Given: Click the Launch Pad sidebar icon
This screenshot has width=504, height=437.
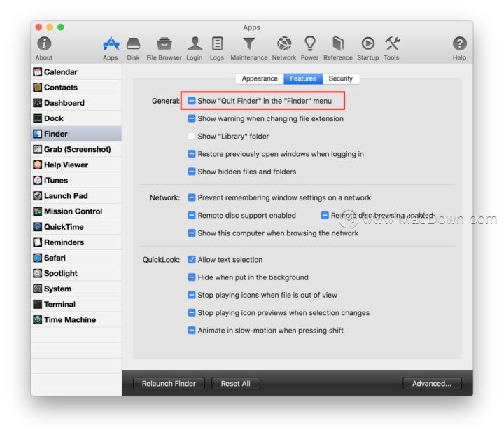Looking at the screenshot, I should pyautogui.click(x=38, y=195).
